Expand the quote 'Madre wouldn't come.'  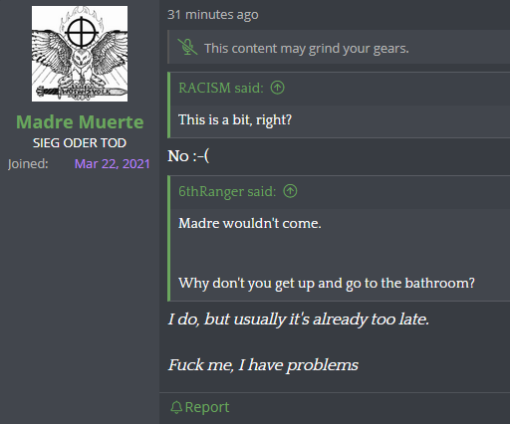point(250,223)
